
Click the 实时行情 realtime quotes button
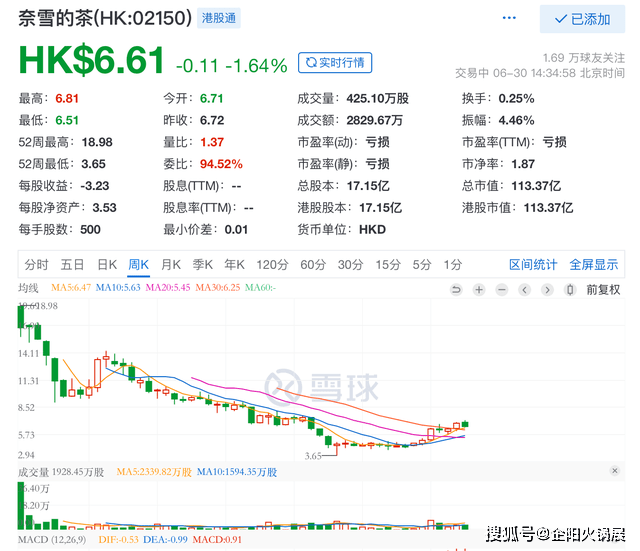[x=335, y=62]
